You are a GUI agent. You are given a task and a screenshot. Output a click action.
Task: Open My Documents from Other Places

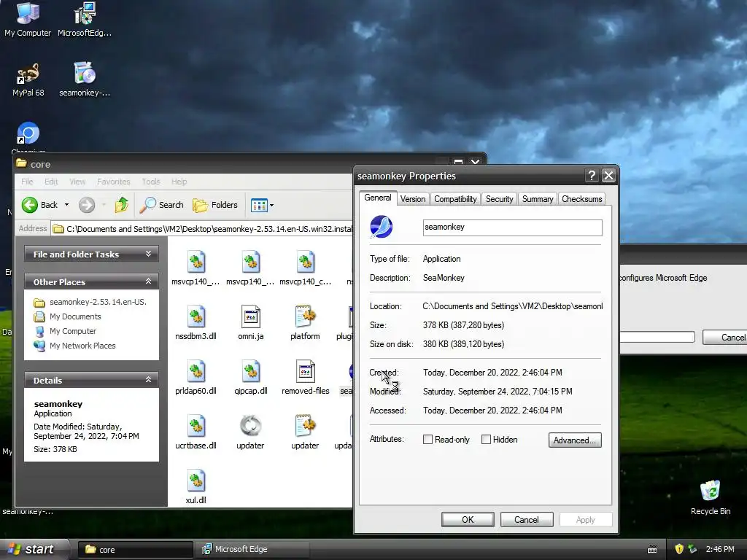(67, 316)
